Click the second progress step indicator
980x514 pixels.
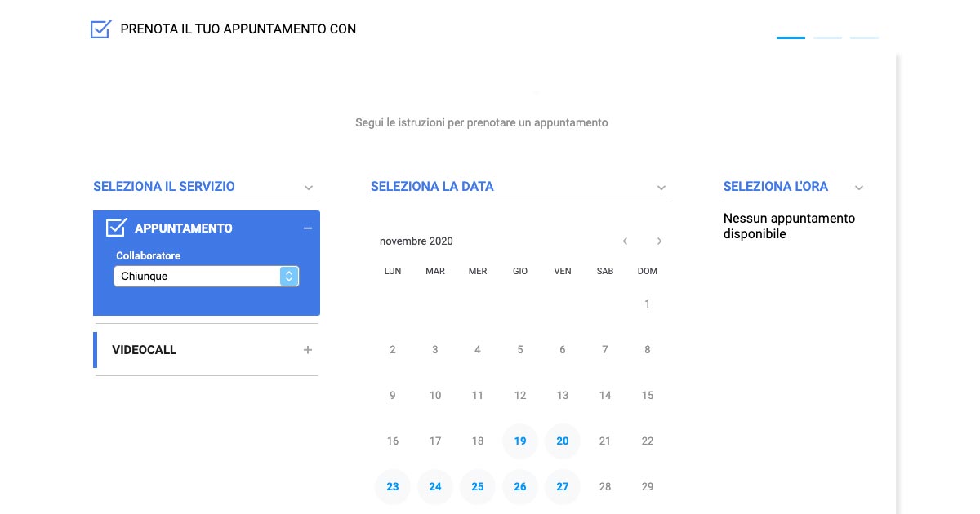(x=827, y=38)
